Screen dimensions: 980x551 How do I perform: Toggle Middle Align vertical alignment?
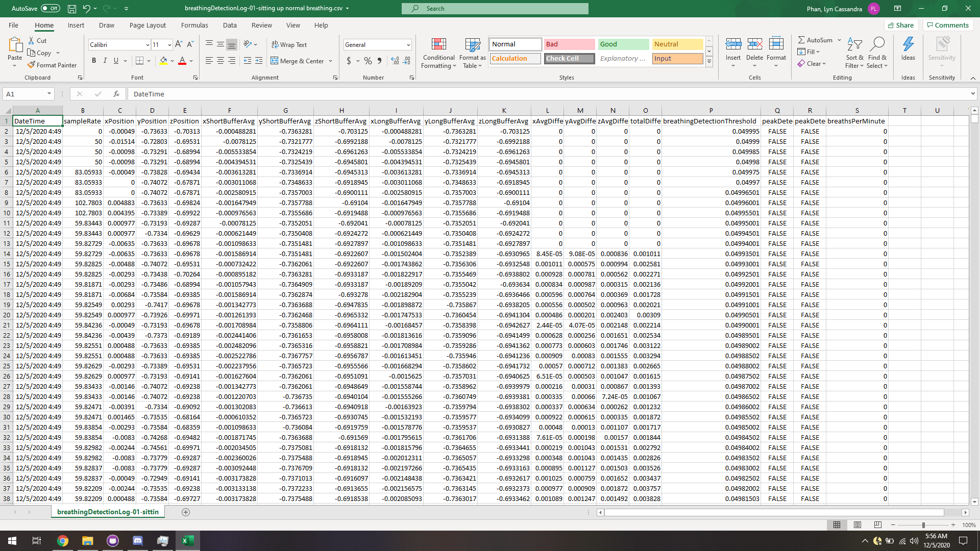220,44
